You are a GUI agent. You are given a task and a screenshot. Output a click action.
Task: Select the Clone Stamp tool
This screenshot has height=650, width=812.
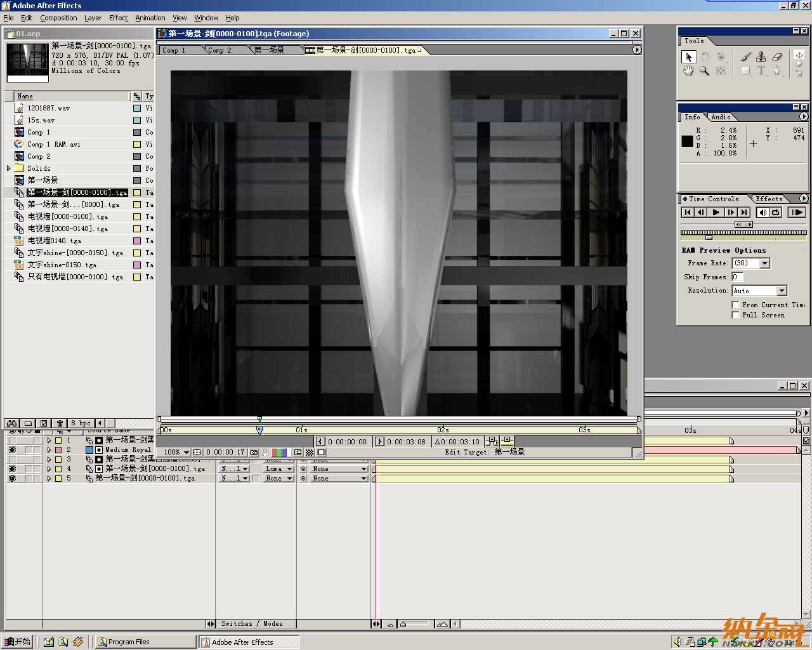coord(761,56)
